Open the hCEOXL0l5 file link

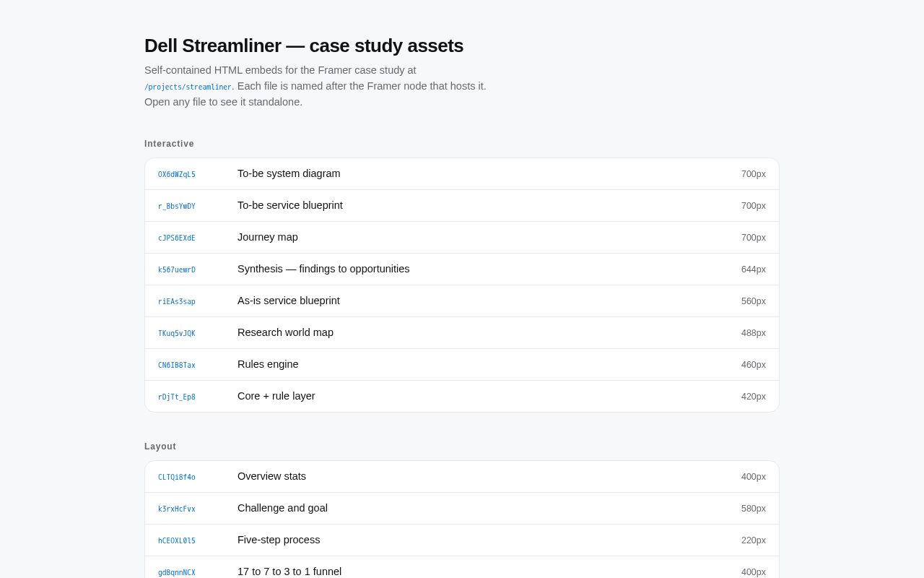click(x=177, y=540)
